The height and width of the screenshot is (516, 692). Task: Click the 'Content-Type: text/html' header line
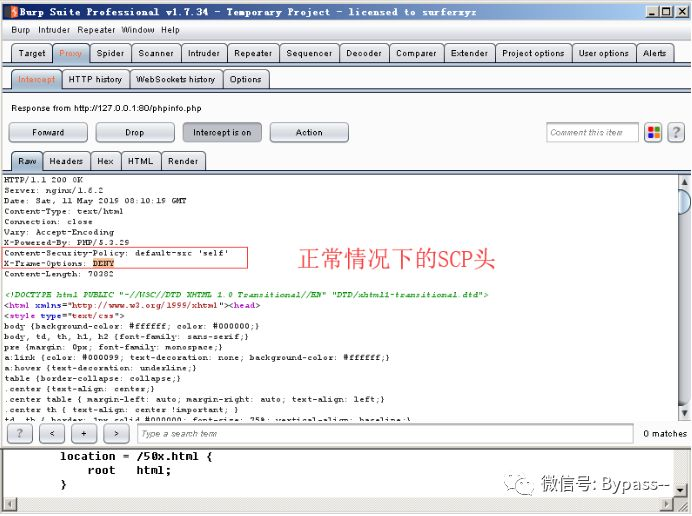click(64, 211)
